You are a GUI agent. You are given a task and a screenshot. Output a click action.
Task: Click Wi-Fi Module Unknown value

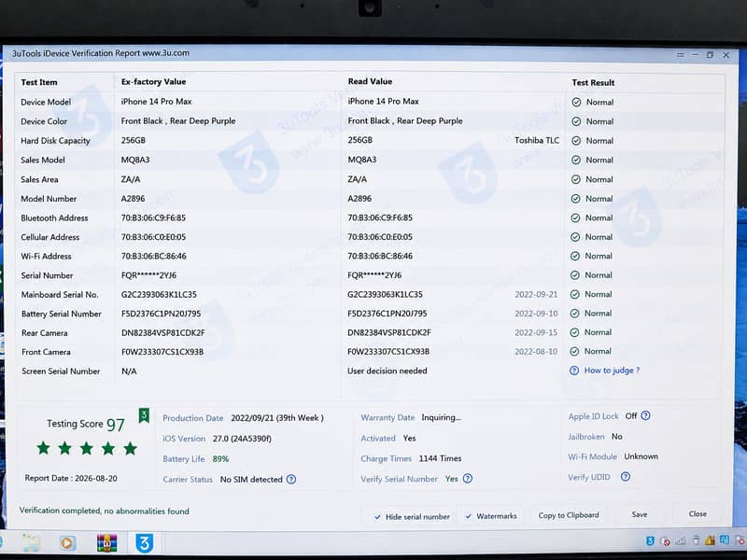click(641, 456)
